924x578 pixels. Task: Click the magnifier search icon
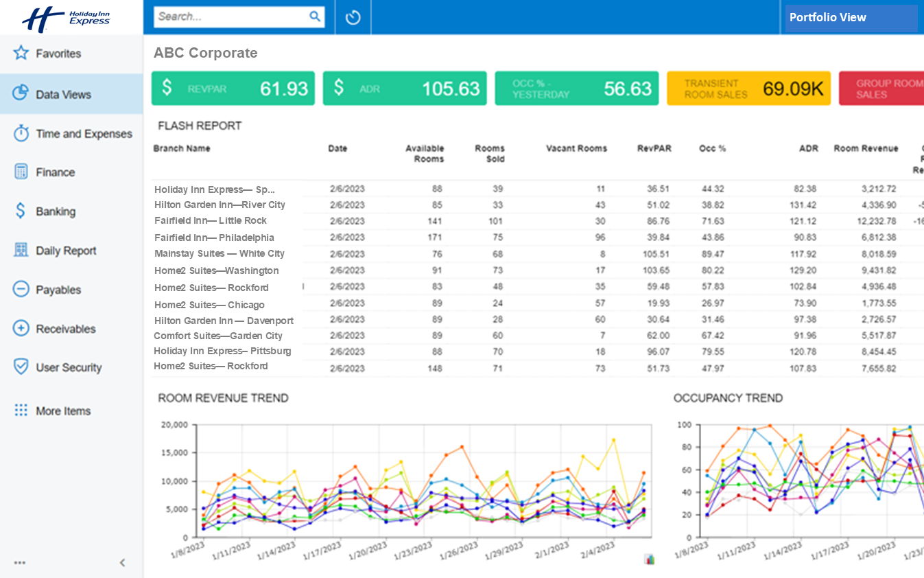(x=315, y=16)
